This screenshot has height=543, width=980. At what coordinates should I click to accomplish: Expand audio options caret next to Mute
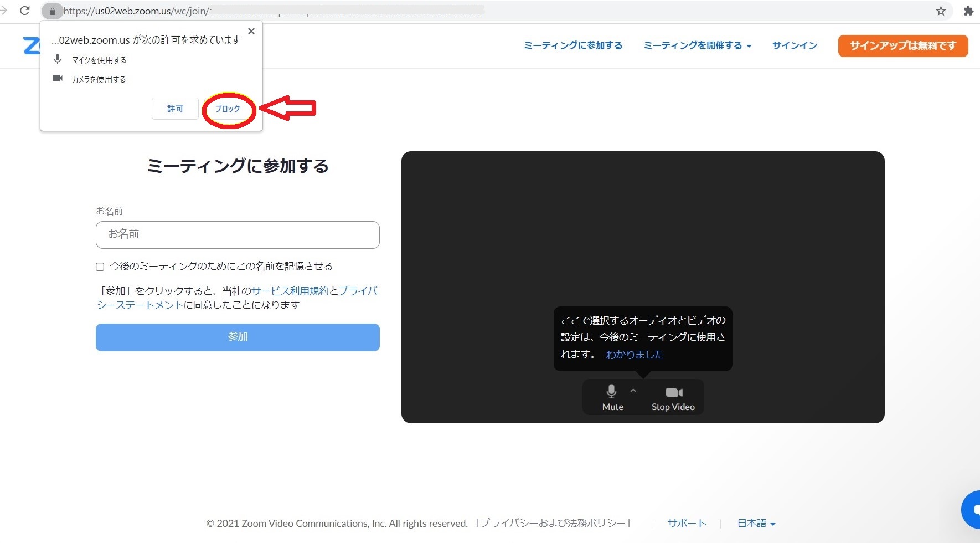tap(633, 391)
